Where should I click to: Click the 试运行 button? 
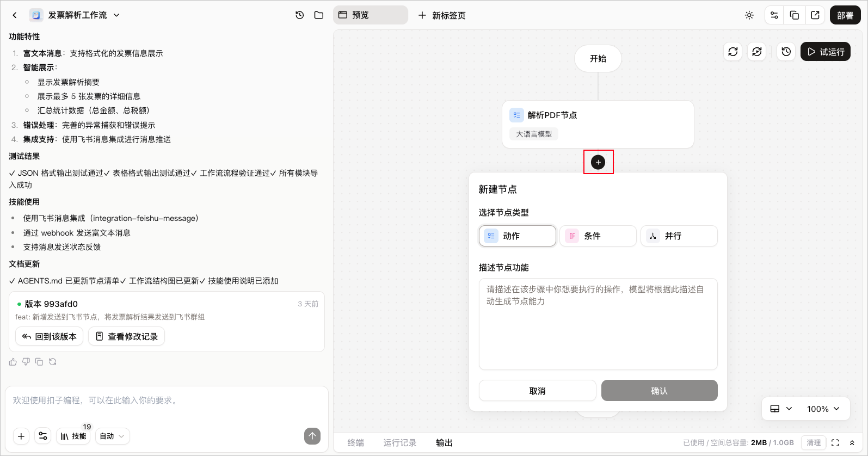click(x=826, y=52)
